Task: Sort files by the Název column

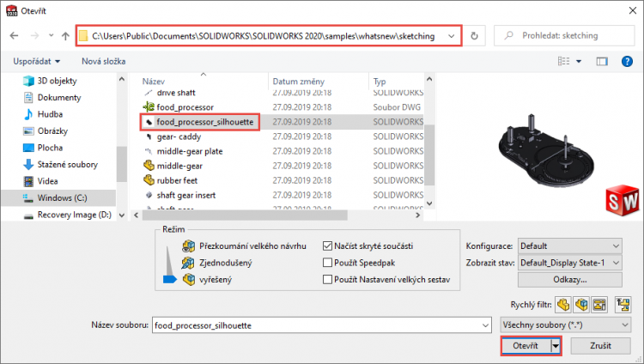Action: tap(153, 82)
